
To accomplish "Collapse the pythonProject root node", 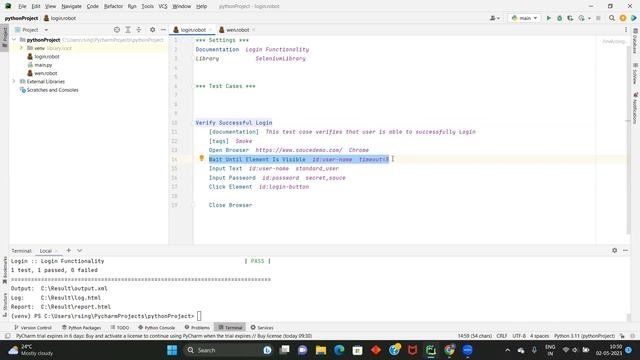I will [x=14, y=40].
